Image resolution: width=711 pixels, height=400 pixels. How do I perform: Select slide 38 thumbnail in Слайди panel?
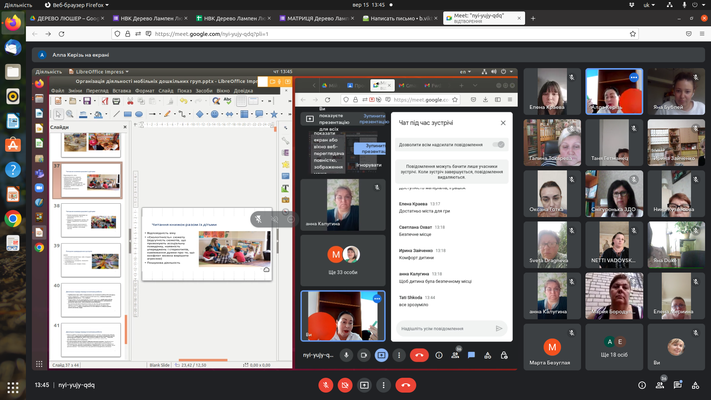[x=91, y=220]
